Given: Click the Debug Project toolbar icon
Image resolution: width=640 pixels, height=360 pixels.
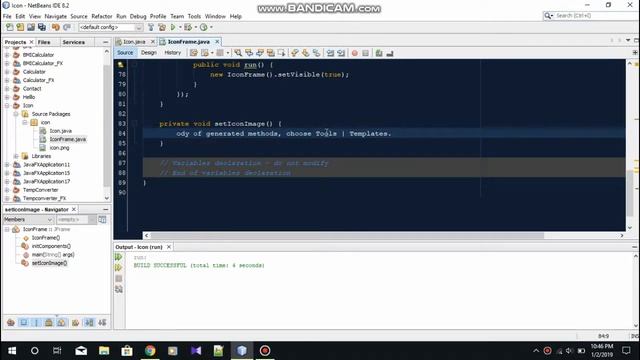Looking at the screenshot, I should 188,27.
